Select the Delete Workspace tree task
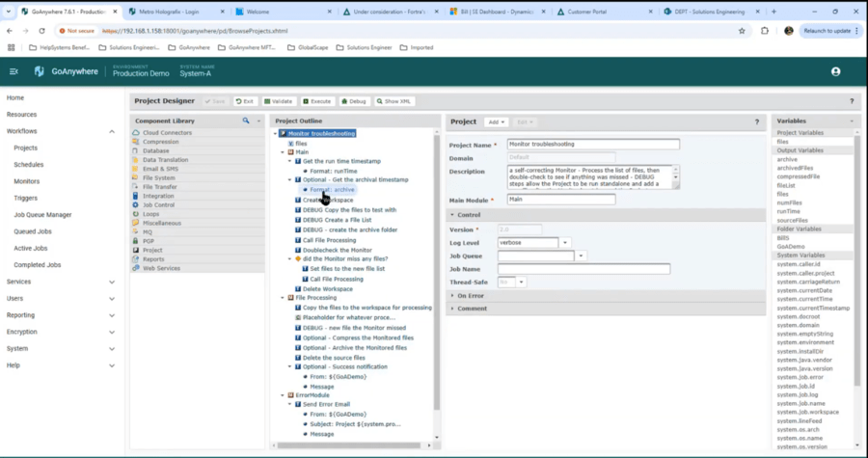This screenshot has width=868, height=458. pyautogui.click(x=328, y=288)
